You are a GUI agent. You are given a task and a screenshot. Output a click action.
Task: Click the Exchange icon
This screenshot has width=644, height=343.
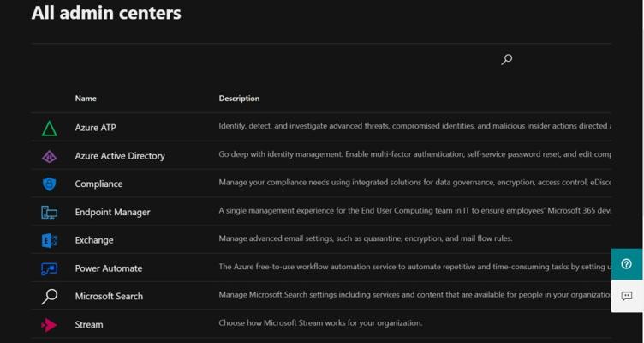coord(49,240)
